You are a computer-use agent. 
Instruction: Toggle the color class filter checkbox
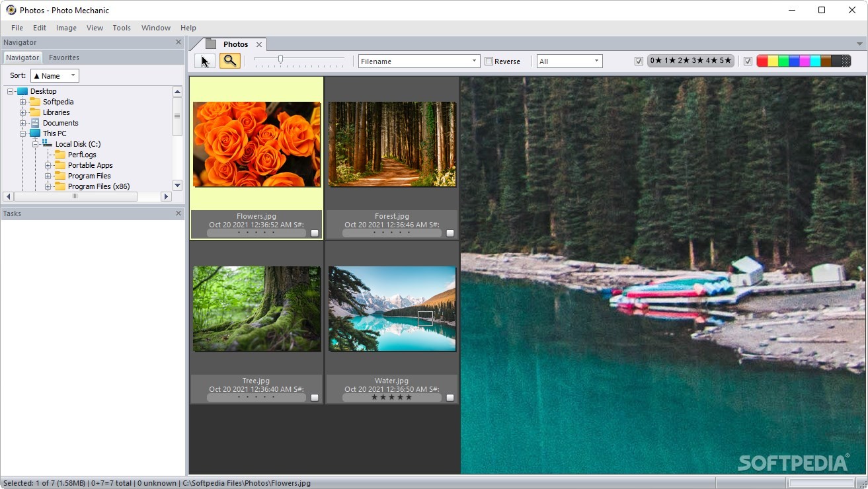point(748,60)
